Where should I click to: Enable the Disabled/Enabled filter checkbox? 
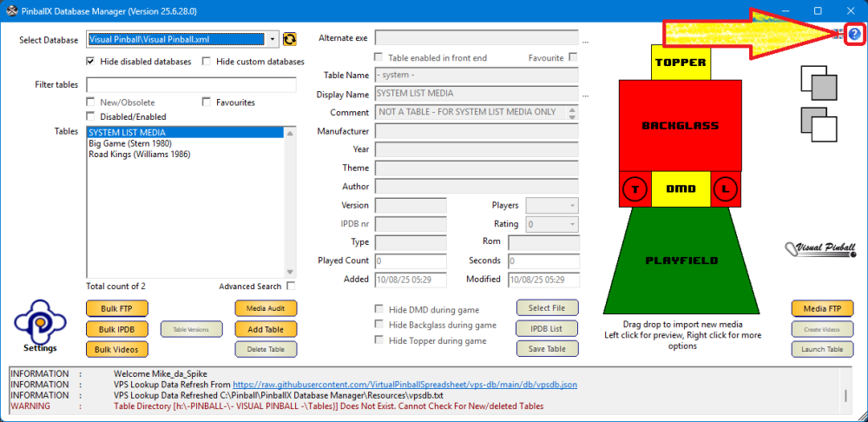[x=91, y=116]
